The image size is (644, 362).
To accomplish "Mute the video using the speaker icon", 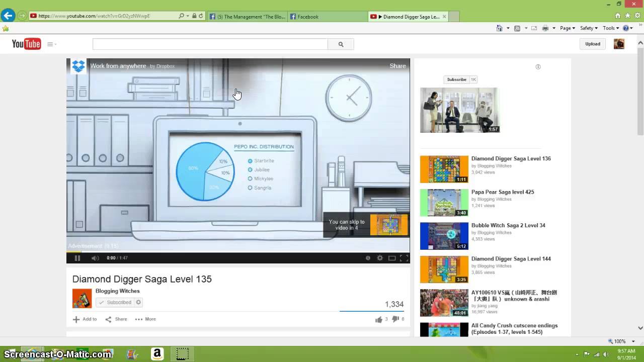I will click(95, 258).
